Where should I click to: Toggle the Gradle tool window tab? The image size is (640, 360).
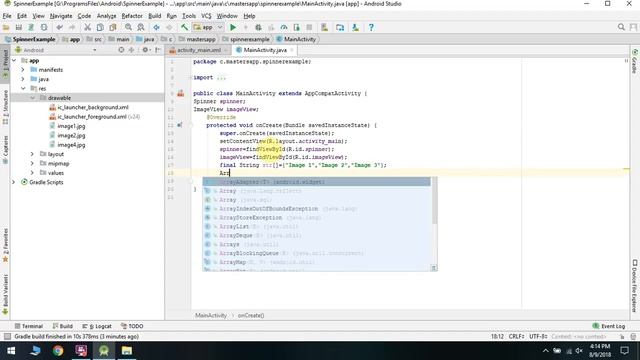635,61
